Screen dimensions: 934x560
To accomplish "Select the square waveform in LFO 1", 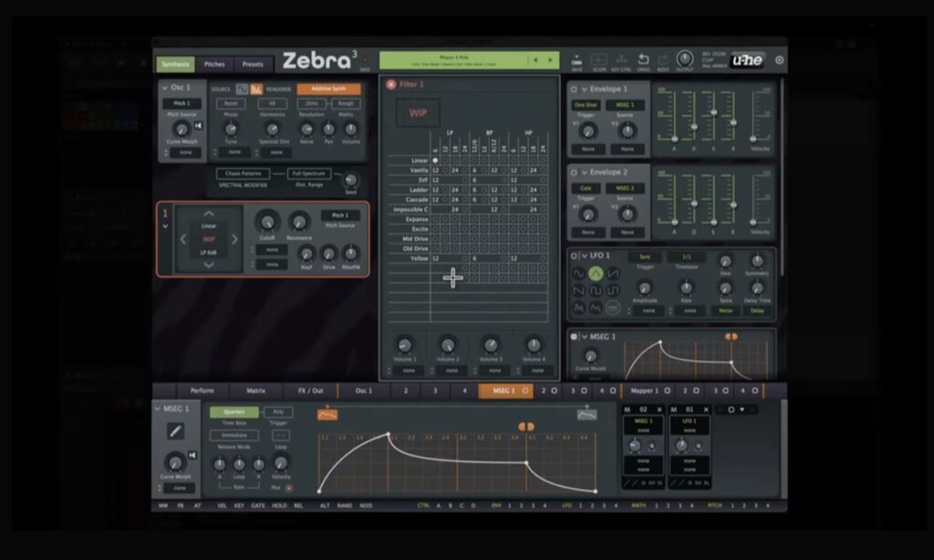I will [597, 291].
